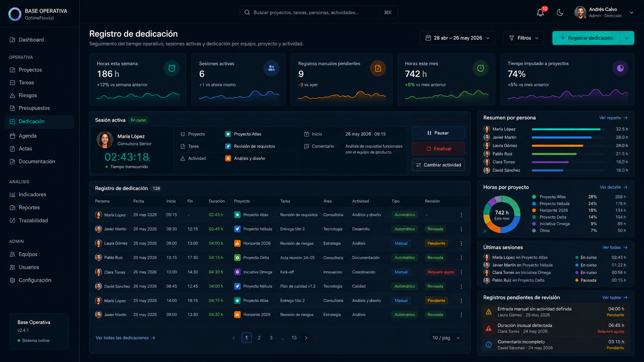Image resolution: width=644 pixels, height=362 pixels.
Task: Open row options for Clara Torres row
Action: click(461, 272)
